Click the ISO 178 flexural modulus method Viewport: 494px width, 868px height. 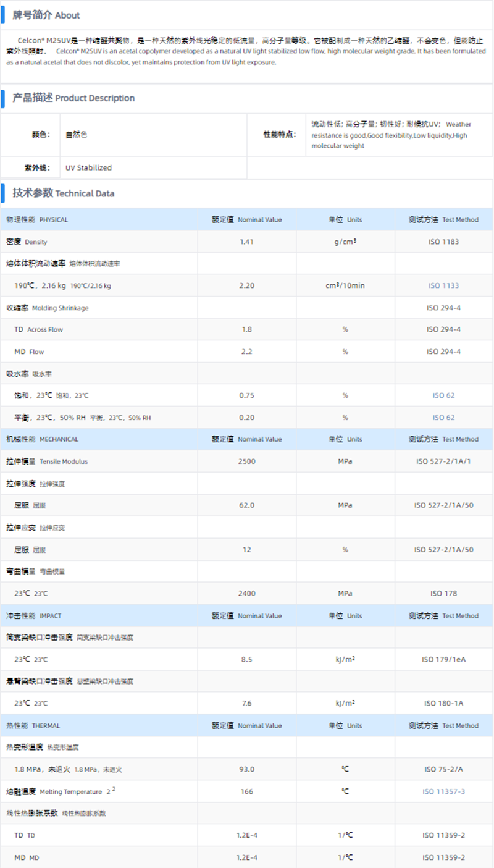click(x=443, y=593)
